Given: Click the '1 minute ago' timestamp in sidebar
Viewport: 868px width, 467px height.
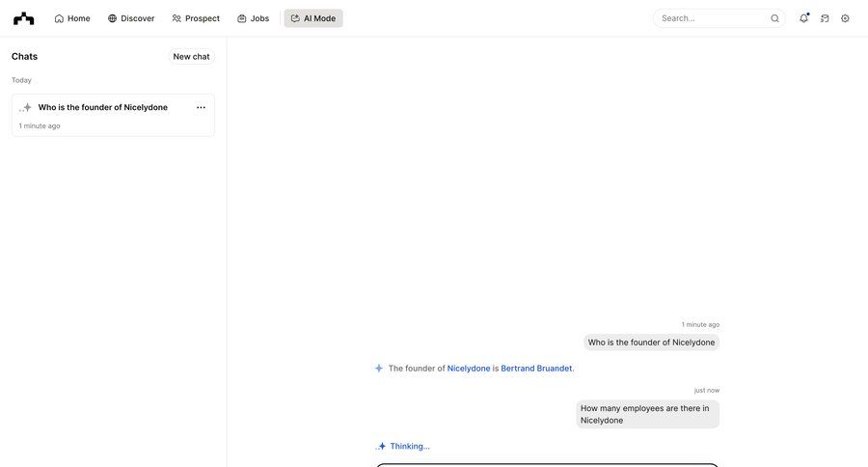Looking at the screenshot, I should coord(40,125).
